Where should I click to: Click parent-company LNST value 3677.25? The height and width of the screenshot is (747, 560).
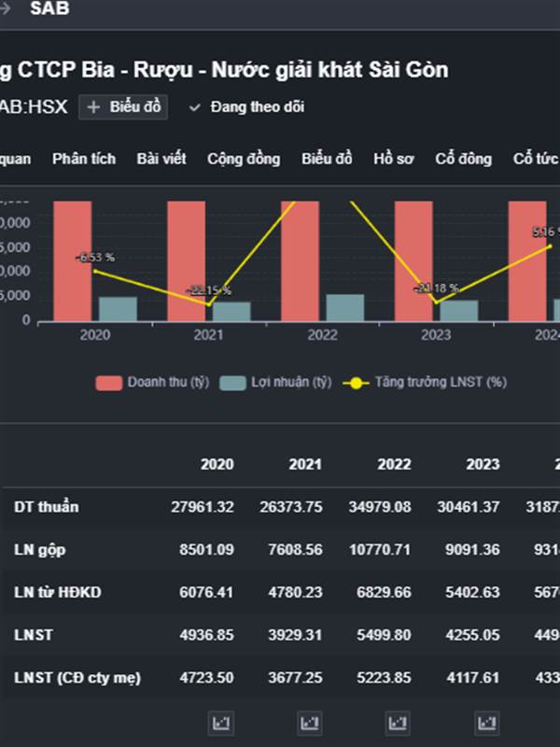[x=295, y=678]
